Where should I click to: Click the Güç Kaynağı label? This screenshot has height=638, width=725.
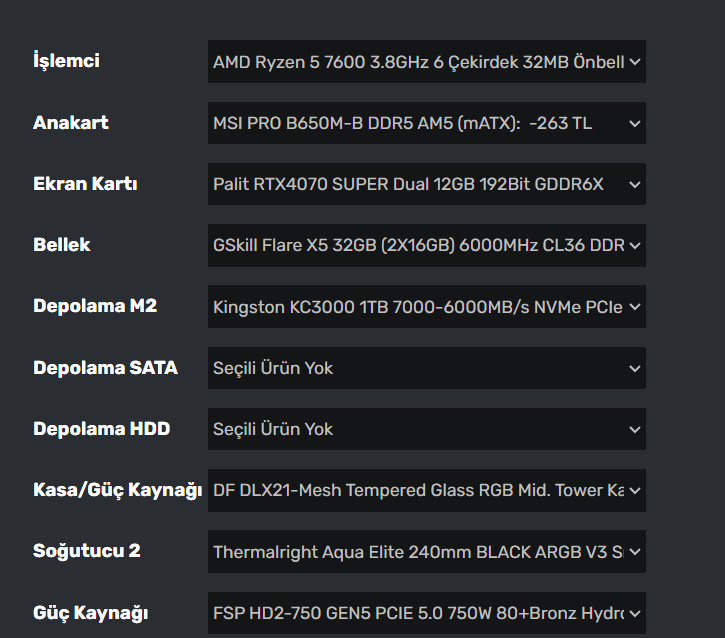pyautogui.click(x=91, y=613)
